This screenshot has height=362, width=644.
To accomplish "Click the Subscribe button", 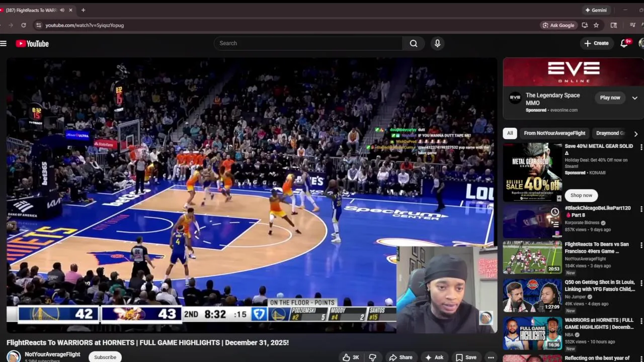I will coord(105,357).
